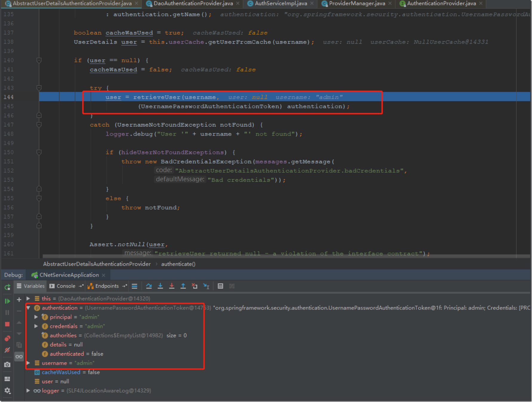The height and width of the screenshot is (402, 532).
Task: Fold catch block at line 147
Action: (x=39, y=125)
